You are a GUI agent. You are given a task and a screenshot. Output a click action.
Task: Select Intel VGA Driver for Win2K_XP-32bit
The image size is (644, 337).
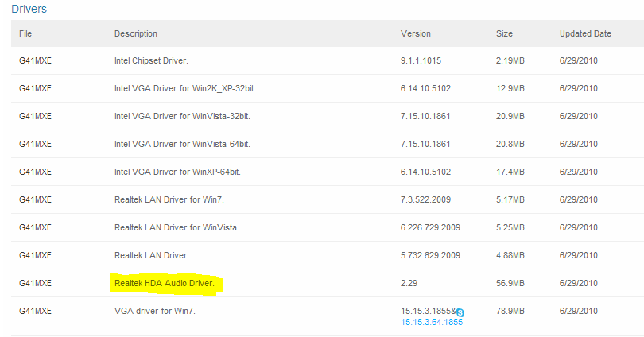tap(184, 89)
